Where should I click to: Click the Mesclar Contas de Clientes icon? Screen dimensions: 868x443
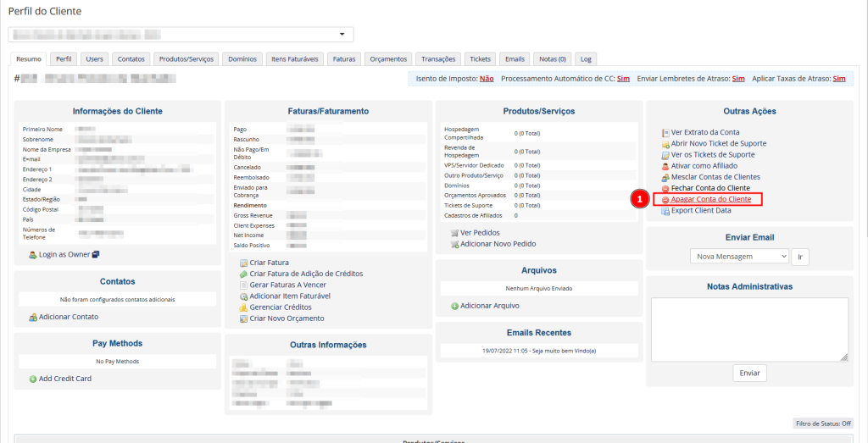point(666,178)
